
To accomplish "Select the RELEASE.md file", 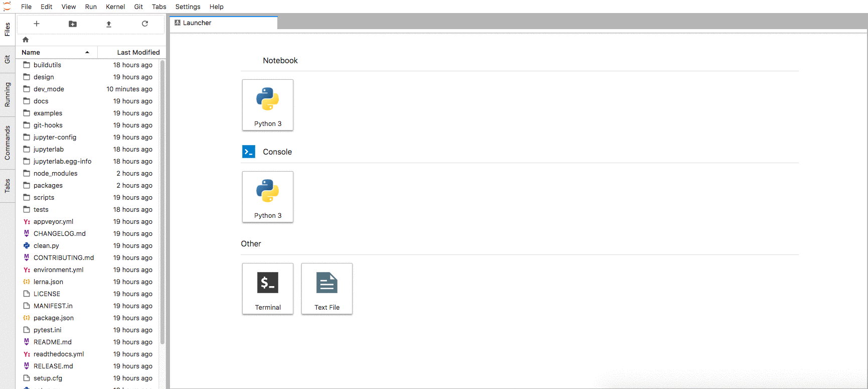I will click(x=87, y=366).
